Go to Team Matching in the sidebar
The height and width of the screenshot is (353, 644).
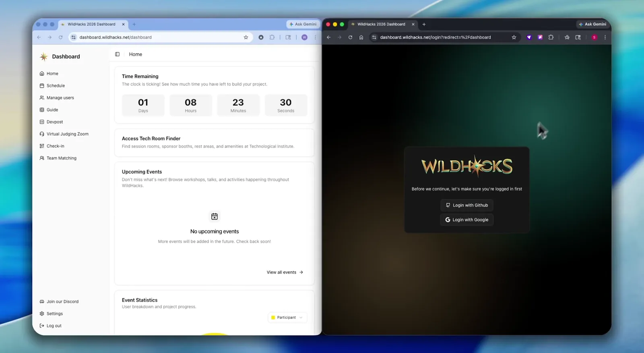[x=58, y=158]
